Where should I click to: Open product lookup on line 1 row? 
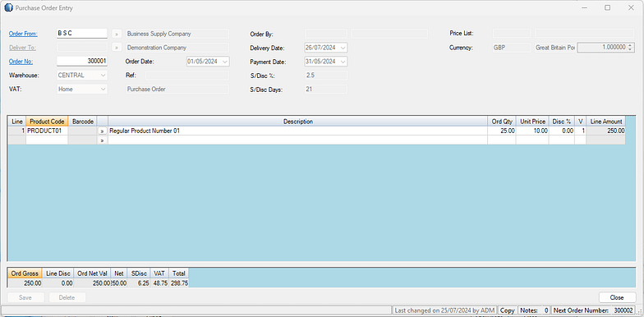102,131
